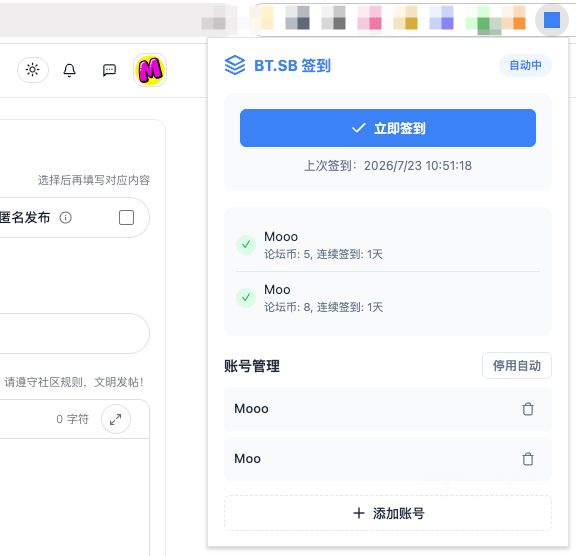576x556 pixels.
Task: Delete the Mooo account with trash icon
Action: pos(528,409)
